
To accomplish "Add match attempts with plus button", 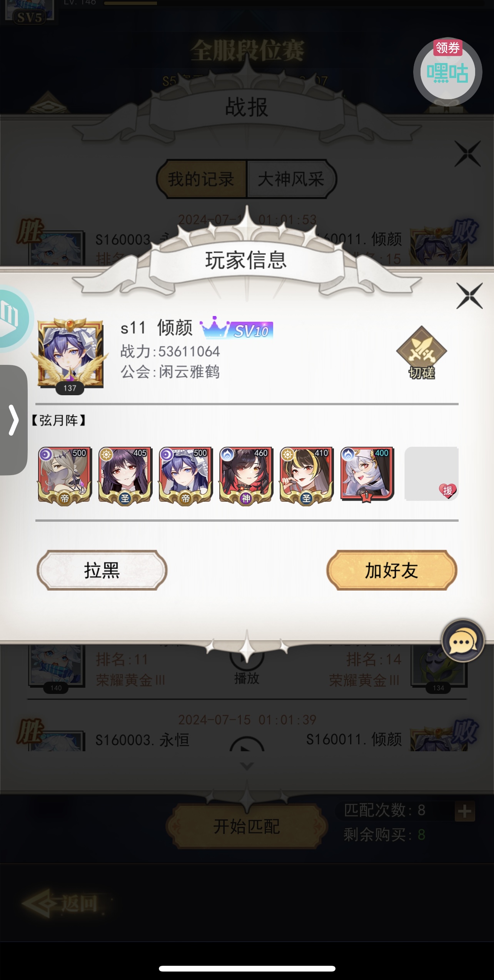I will 465,811.
